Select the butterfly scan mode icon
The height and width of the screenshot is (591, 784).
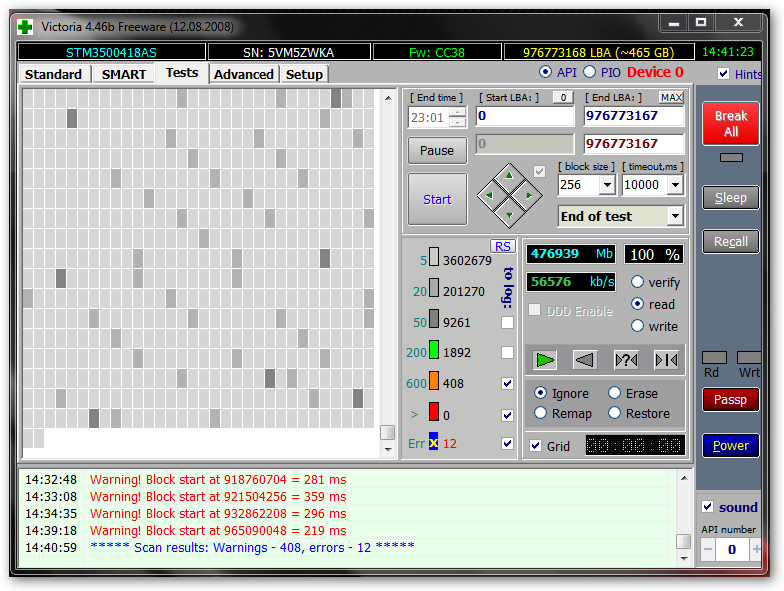coord(666,360)
